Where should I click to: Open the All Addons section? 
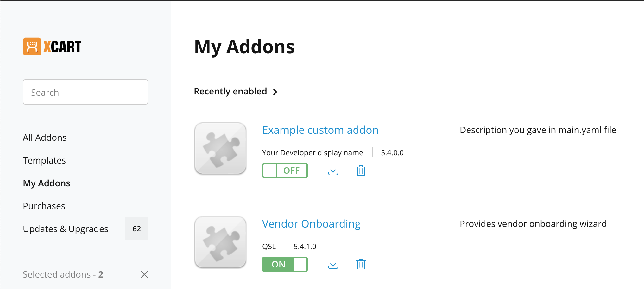click(x=45, y=138)
